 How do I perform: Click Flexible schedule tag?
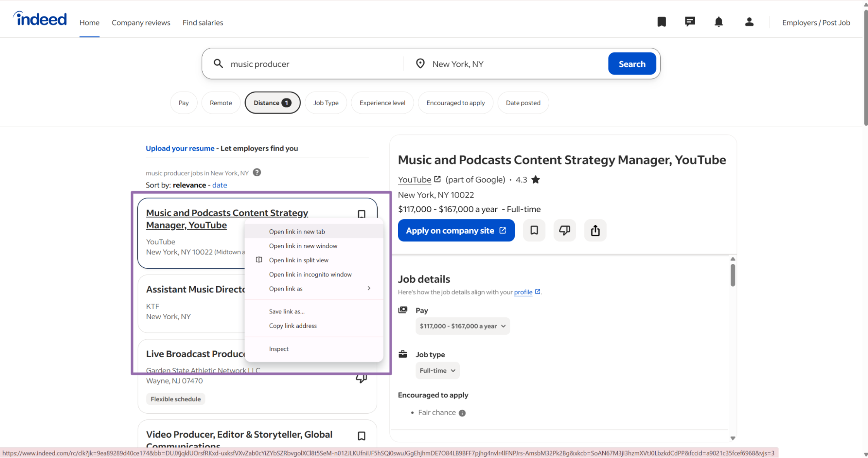175,399
